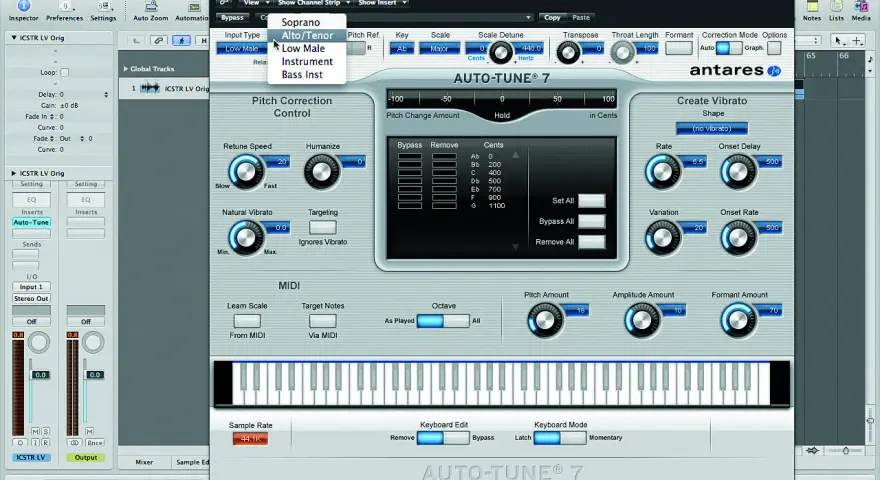Toggle Keyboard Edit Remove/Bypass switch
Viewport: 880px width, 480px height.
click(443, 437)
